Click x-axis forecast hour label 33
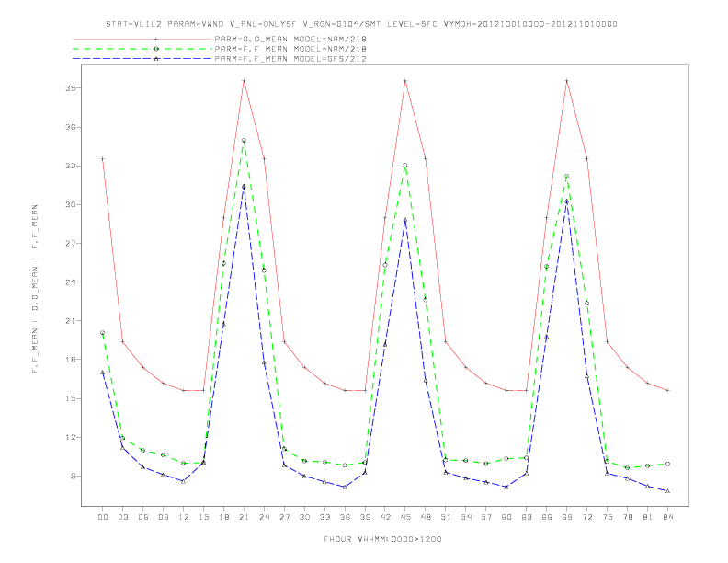 tap(324, 517)
